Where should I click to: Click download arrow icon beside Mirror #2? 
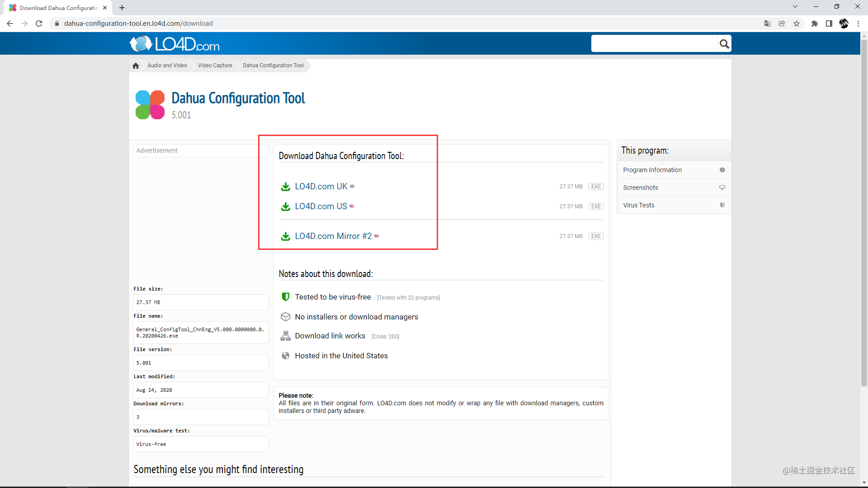[286, 236]
